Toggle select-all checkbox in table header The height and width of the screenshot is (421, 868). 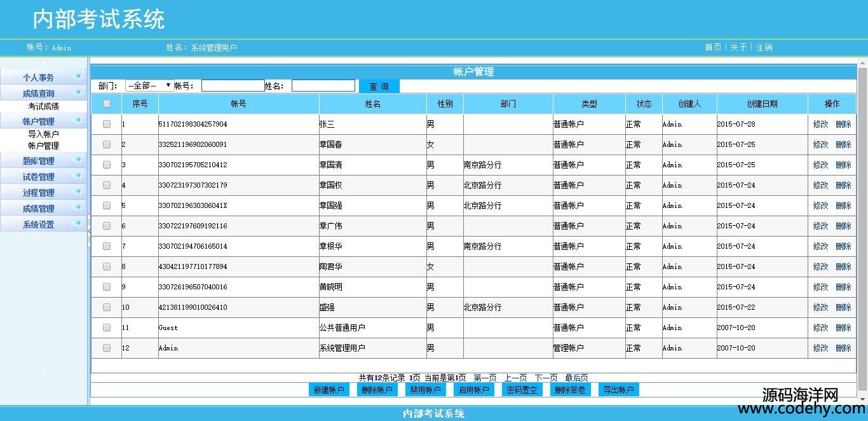pyautogui.click(x=107, y=104)
